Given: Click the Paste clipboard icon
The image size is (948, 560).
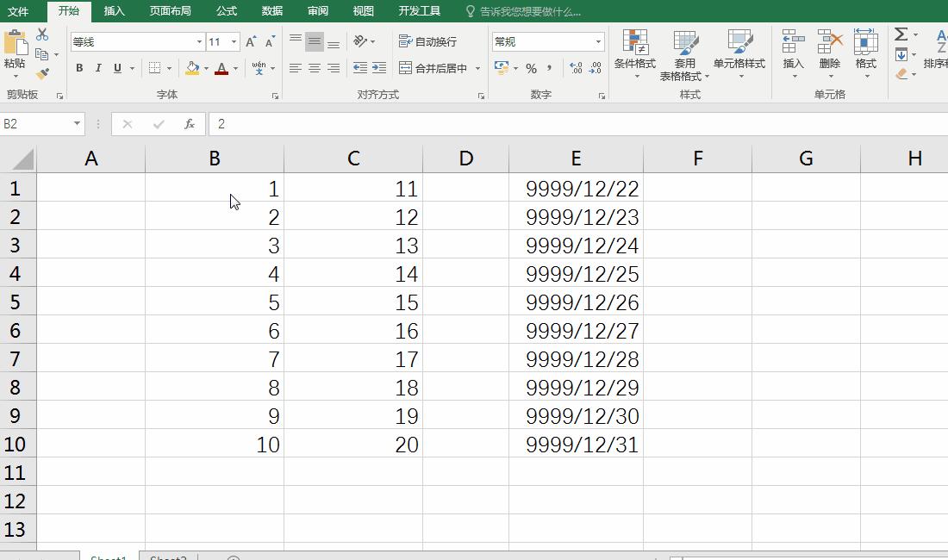Looking at the screenshot, I should [x=16, y=44].
